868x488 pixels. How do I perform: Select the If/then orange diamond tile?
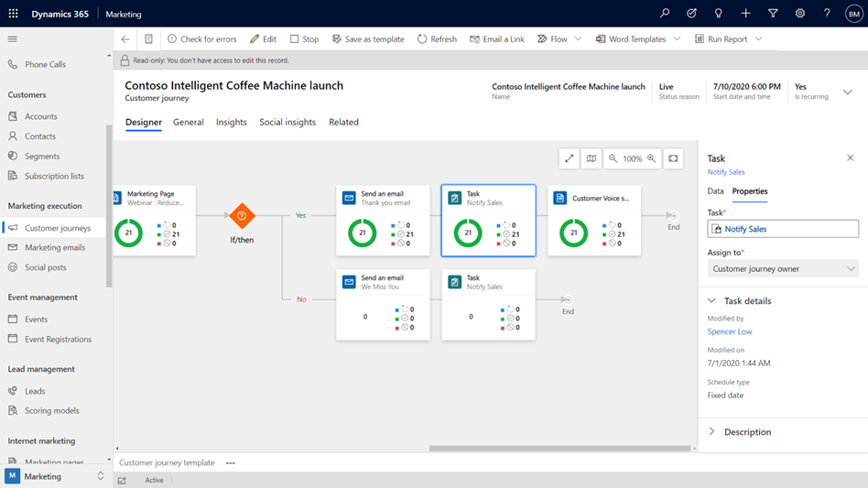click(x=242, y=216)
